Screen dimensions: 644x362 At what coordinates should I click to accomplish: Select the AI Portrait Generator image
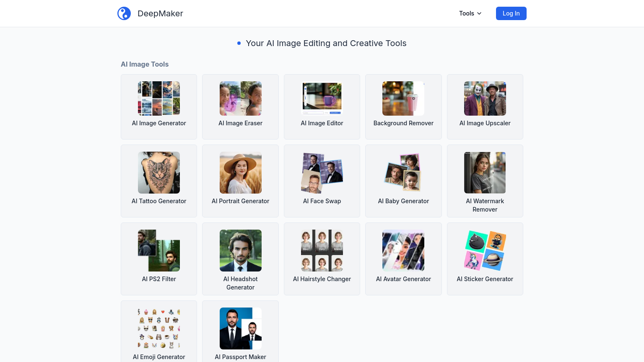[240, 173]
